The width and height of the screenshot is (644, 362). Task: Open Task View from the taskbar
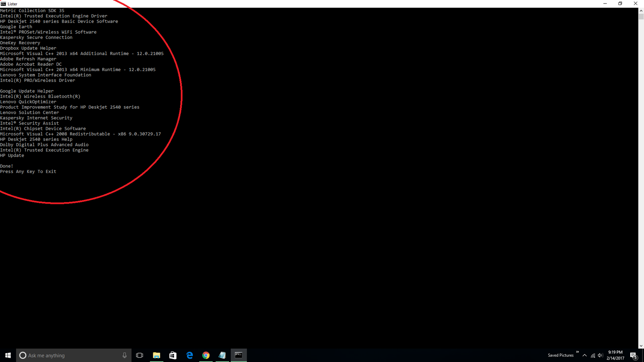[139, 355]
